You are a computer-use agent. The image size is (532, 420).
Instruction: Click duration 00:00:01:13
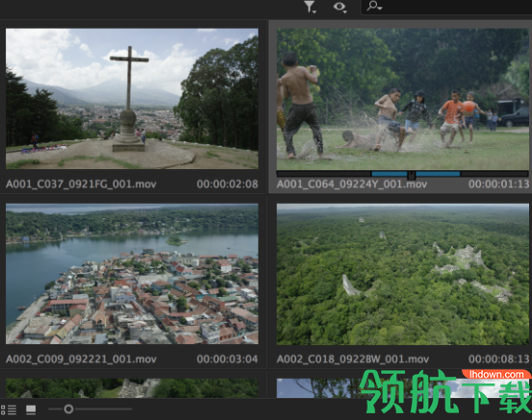[x=498, y=185]
